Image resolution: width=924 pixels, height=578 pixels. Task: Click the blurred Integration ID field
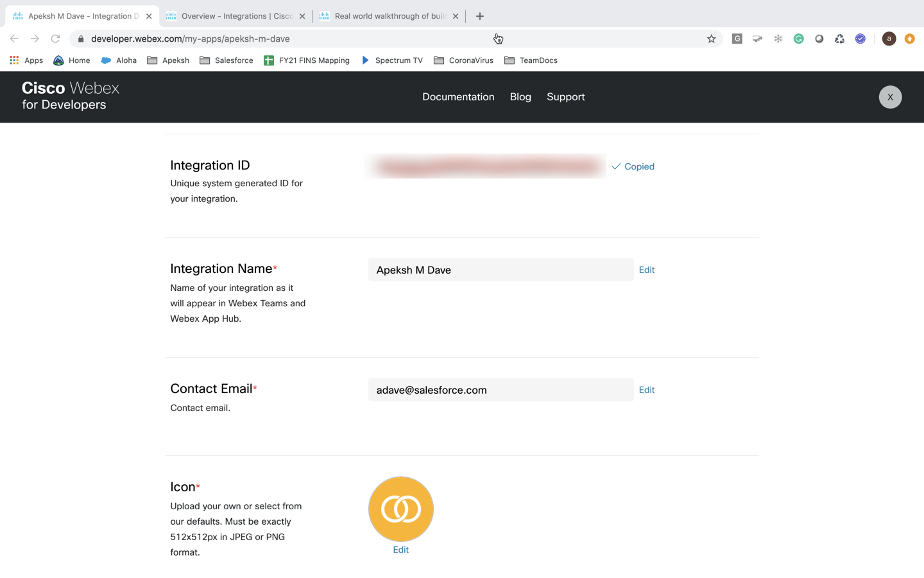click(x=486, y=166)
